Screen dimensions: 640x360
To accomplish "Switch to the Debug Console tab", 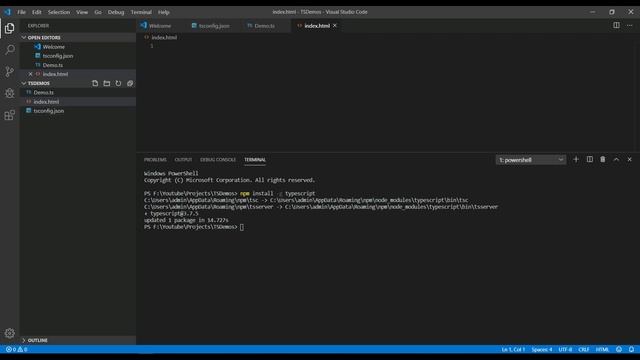I will 218,160.
